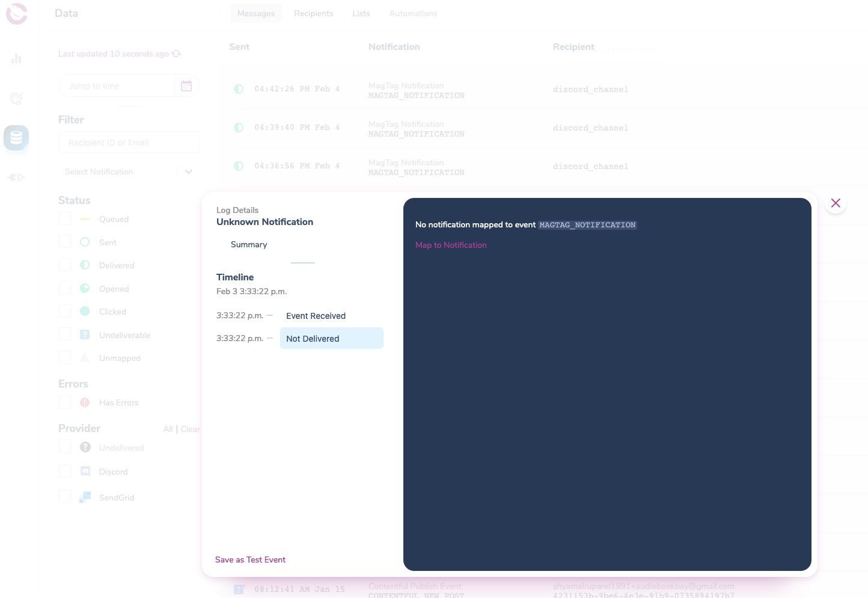Click the Undelivered question mark icon
Screen dimensions: 868x598
coord(85,447)
